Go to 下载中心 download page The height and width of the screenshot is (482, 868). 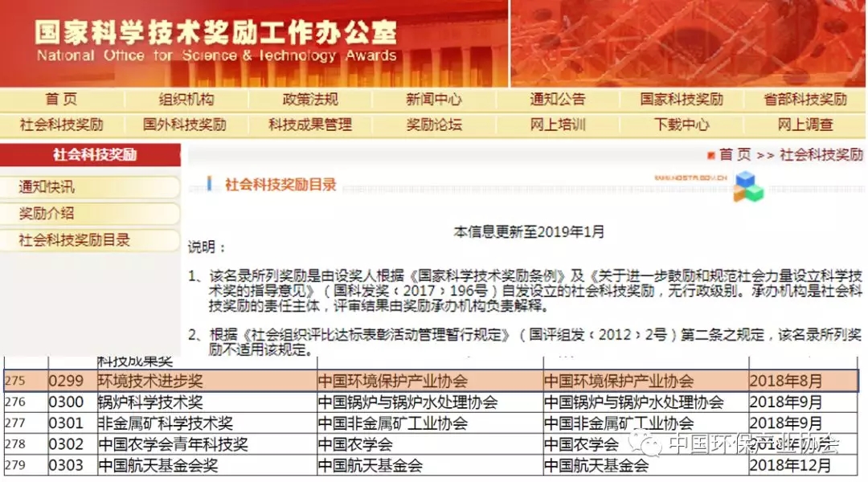[x=682, y=125]
